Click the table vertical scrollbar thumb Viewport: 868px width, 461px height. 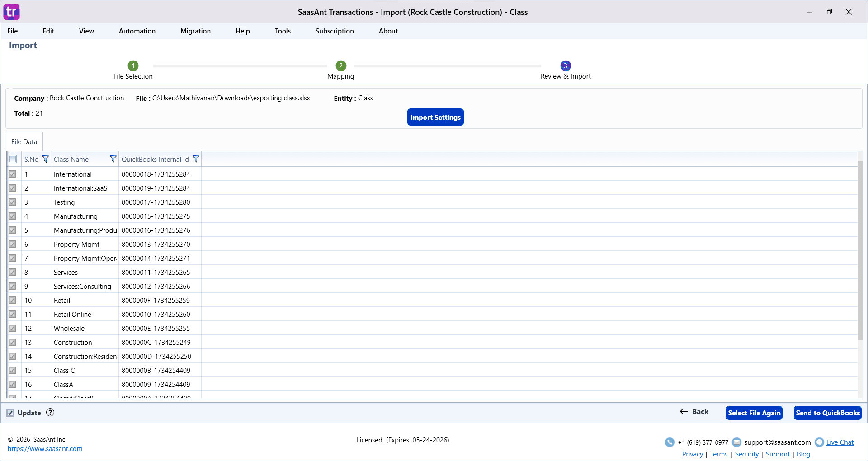coord(860,250)
